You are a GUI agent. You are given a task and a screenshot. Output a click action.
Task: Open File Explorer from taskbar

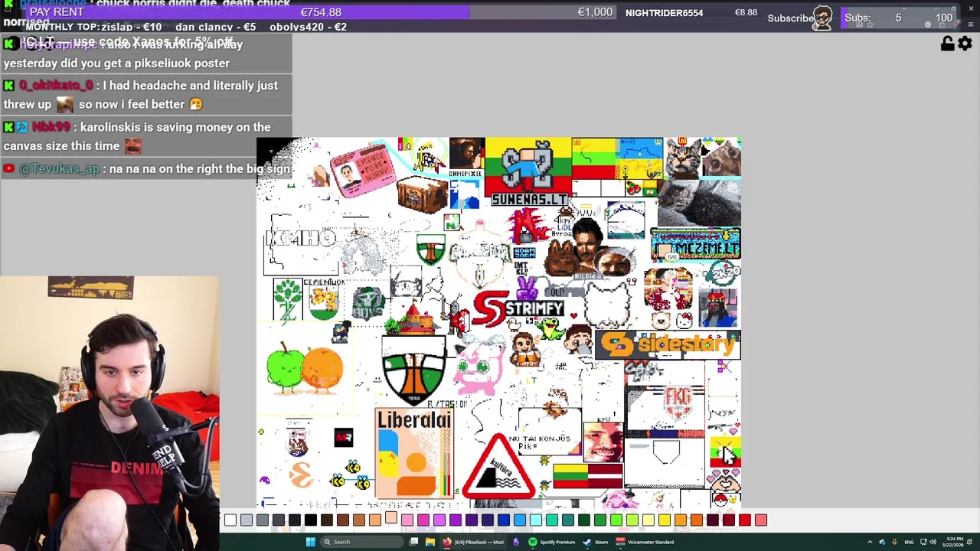430,542
